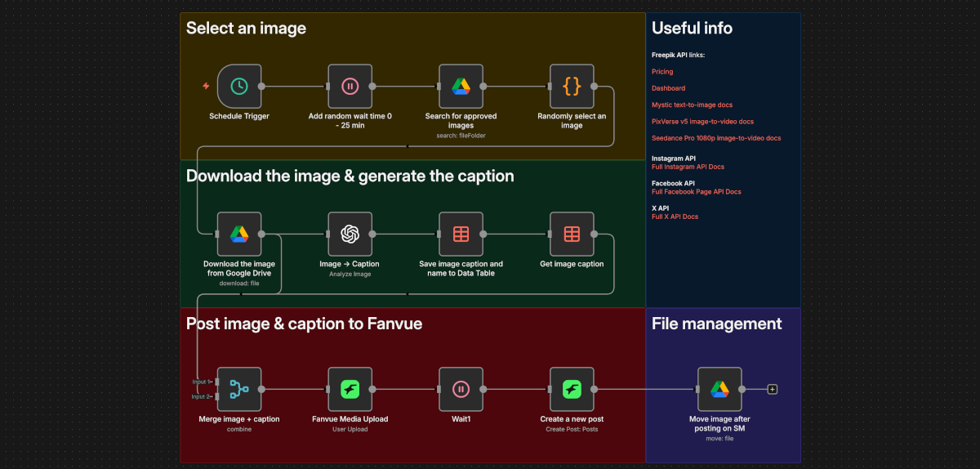Open Mystic text-to-image docs link
Viewport: 980px width, 469px height.
click(692, 105)
